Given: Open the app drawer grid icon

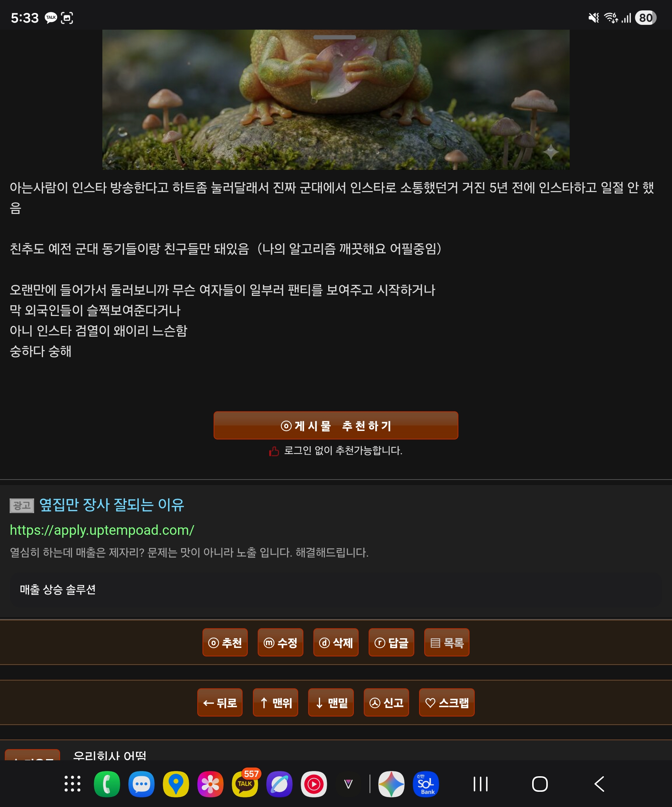Looking at the screenshot, I should click(x=73, y=784).
